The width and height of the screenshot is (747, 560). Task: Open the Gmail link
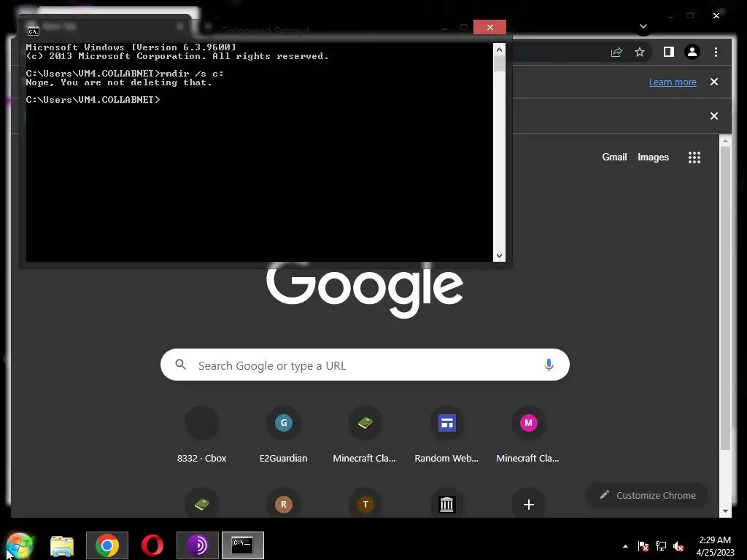point(614,157)
